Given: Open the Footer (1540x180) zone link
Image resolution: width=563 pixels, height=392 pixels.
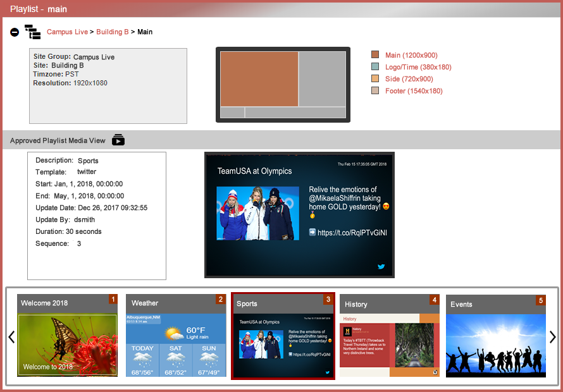Looking at the screenshot, I should click(414, 91).
